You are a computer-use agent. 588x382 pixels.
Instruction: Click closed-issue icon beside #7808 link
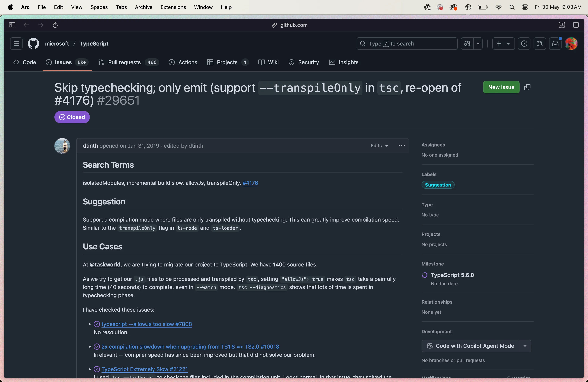(97, 324)
